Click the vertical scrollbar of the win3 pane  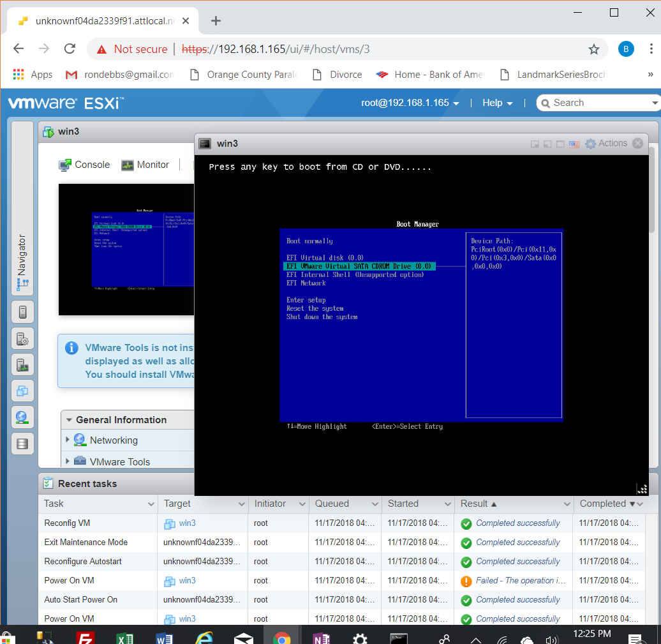(652, 190)
